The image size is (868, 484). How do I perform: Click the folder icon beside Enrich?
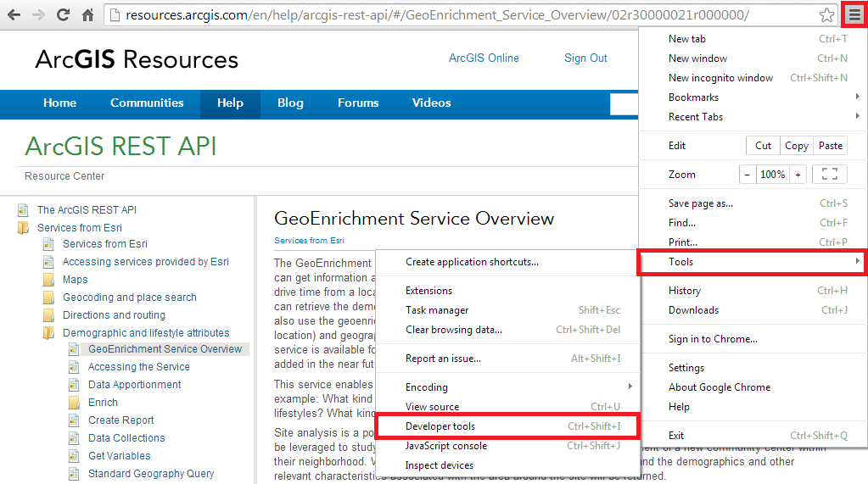(x=74, y=402)
